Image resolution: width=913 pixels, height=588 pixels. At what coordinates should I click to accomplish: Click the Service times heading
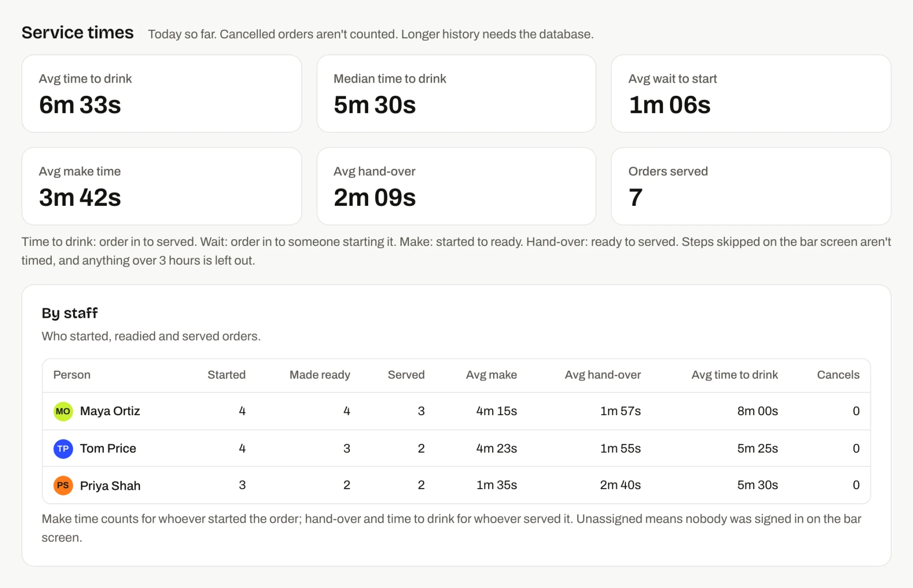pyautogui.click(x=78, y=32)
